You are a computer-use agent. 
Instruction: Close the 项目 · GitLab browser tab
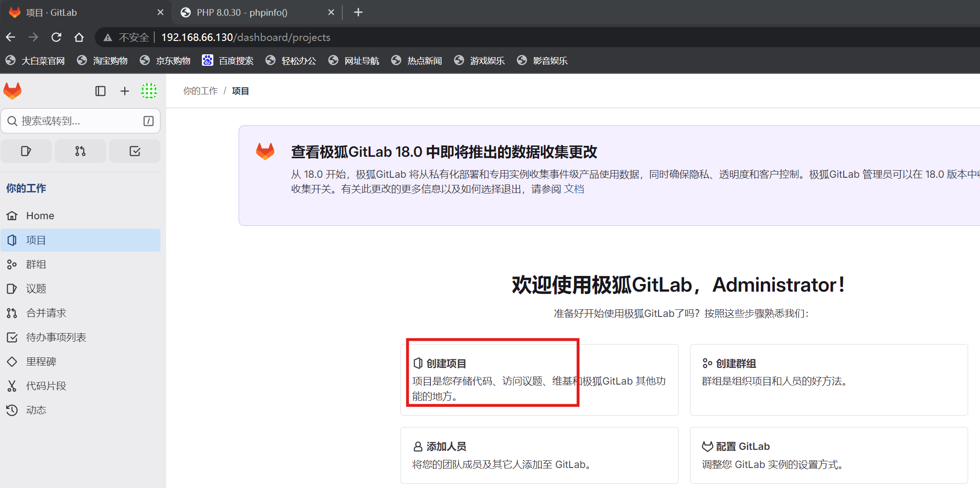pyautogui.click(x=160, y=12)
